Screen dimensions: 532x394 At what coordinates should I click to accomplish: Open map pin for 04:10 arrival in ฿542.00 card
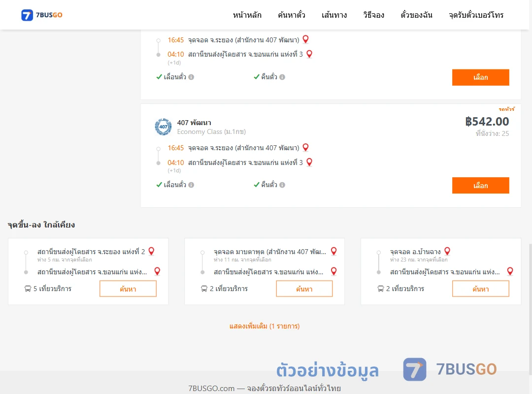tap(309, 162)
